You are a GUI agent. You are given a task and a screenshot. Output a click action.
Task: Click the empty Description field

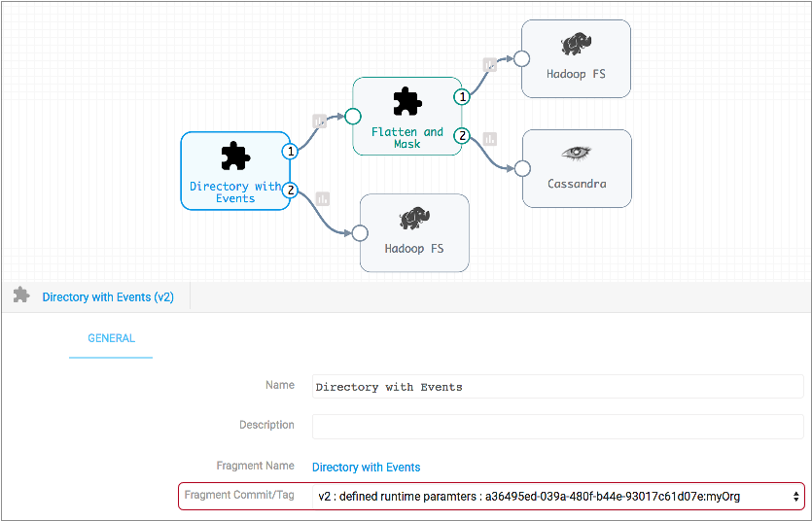tap(557, 426)
